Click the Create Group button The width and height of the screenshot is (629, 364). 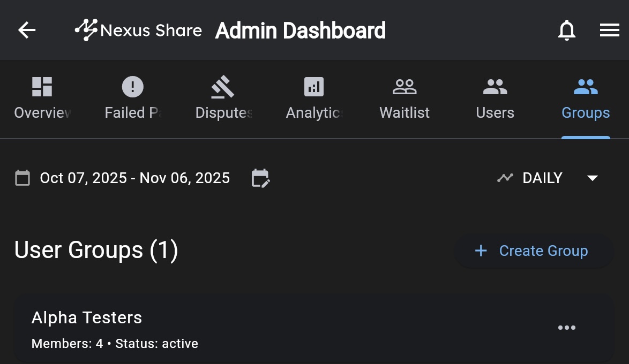click(534, 251)
